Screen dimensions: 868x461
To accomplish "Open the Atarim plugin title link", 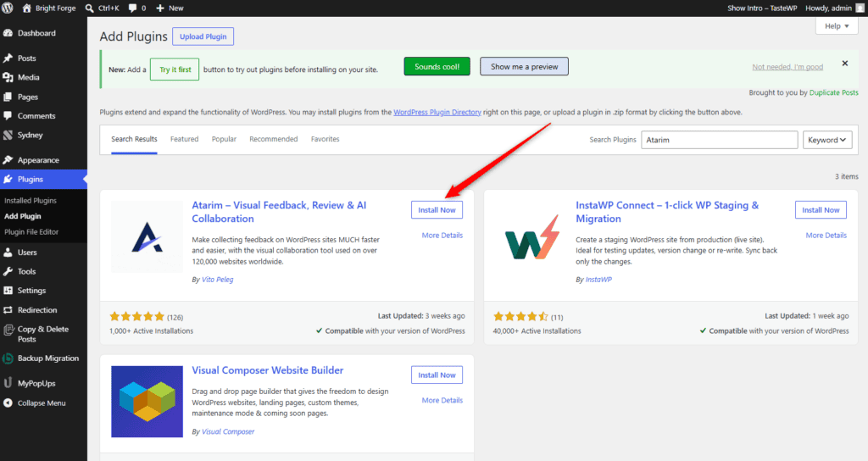I will point(279,212).
